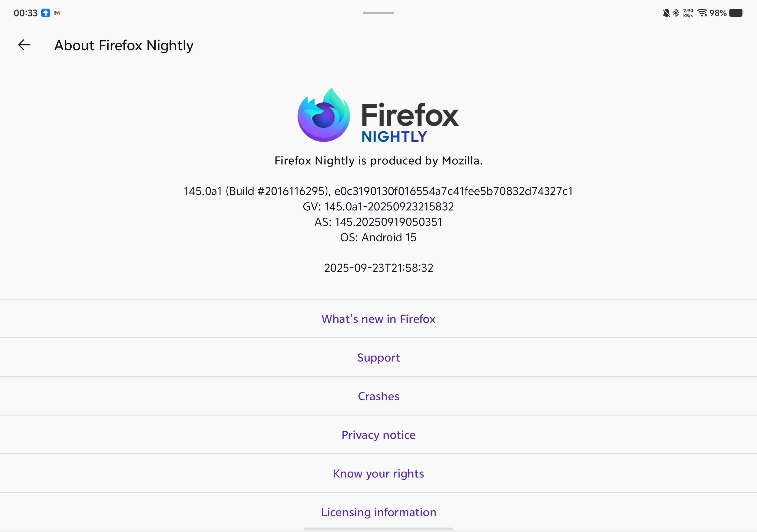Tap the battery indicator icon

(x=736, y=13)
